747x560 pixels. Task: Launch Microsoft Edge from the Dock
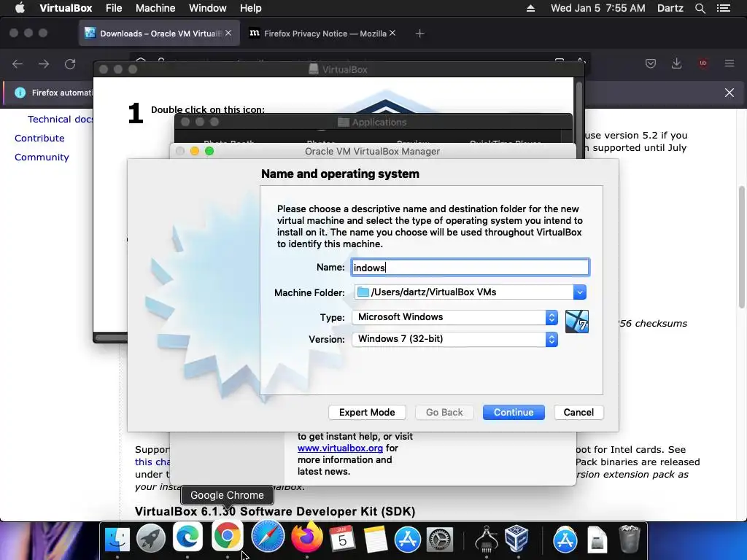(187, 537)
